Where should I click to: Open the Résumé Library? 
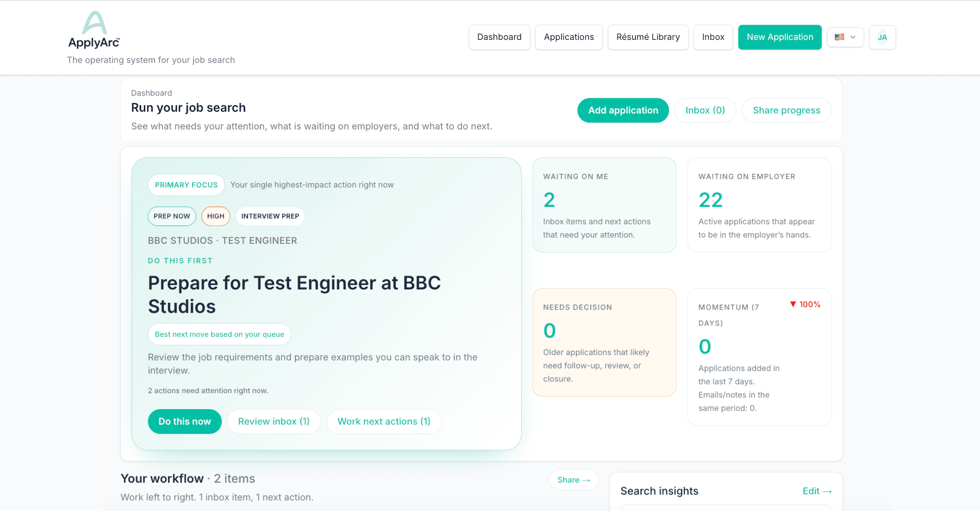point(648,37)
